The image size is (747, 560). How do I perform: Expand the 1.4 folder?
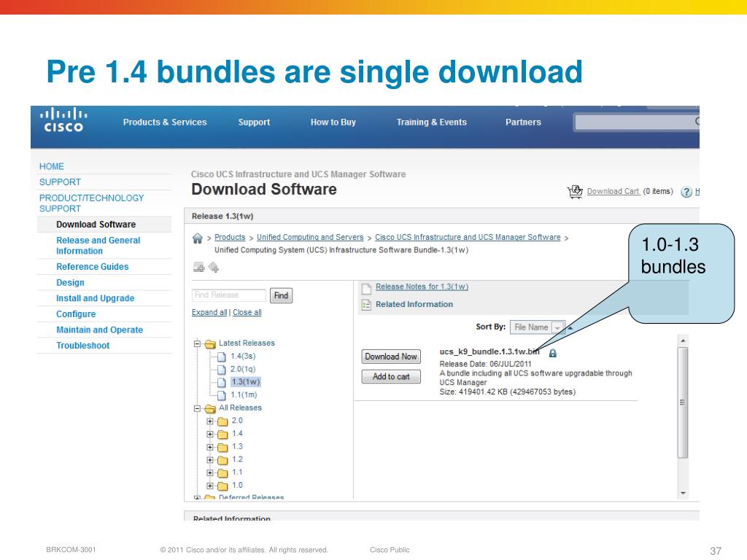point(210,434)
